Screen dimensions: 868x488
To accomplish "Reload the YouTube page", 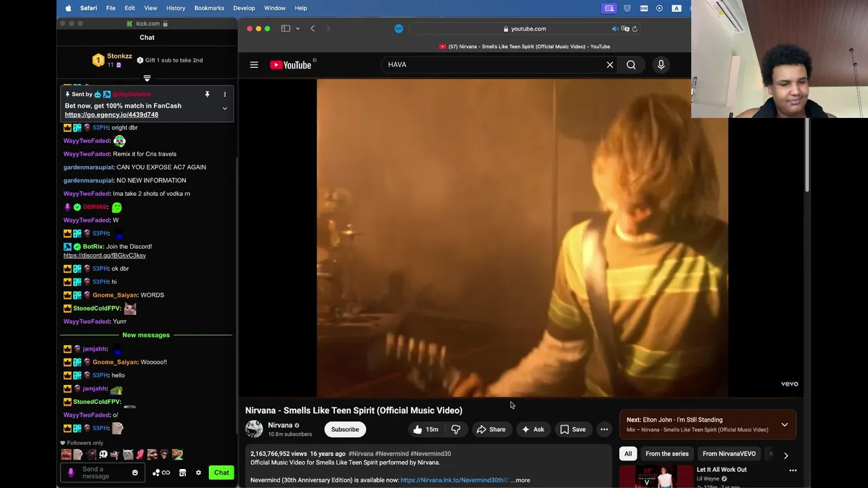I will (x=635, y=28).
